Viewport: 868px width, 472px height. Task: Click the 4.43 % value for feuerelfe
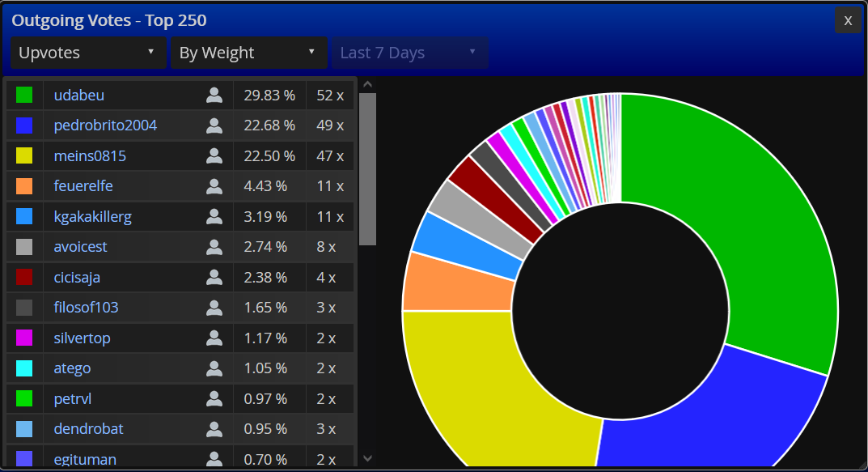point(265,185)
